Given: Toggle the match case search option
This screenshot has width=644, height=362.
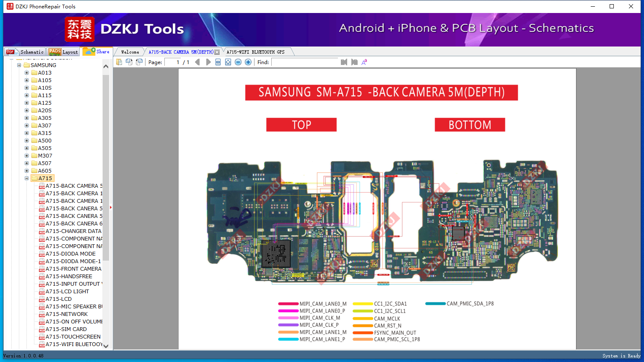Looking at the screenshot, I should tap(364, 62).
